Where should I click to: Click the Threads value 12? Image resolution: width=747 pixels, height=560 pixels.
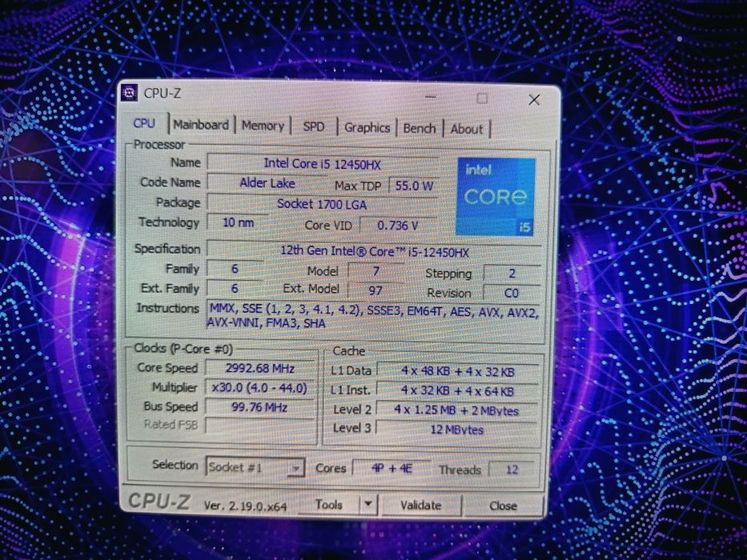pos(512,470)
